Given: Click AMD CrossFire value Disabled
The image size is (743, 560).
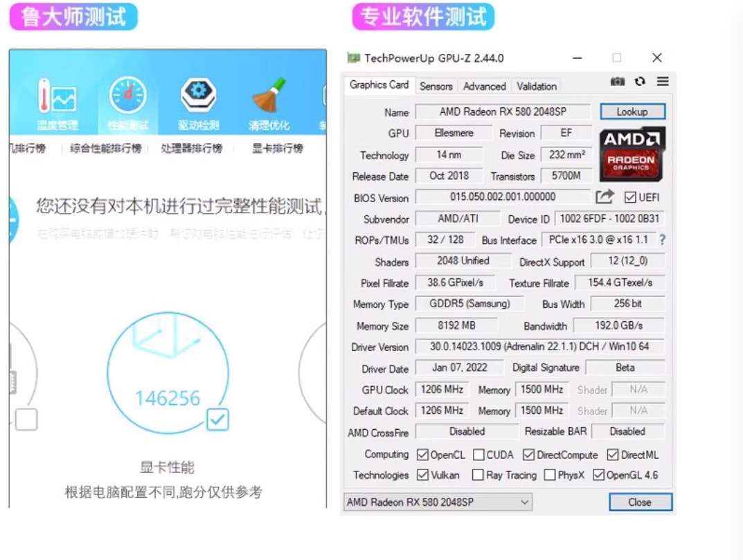Looking at the screenshot, I should click(x=467, y=432).
